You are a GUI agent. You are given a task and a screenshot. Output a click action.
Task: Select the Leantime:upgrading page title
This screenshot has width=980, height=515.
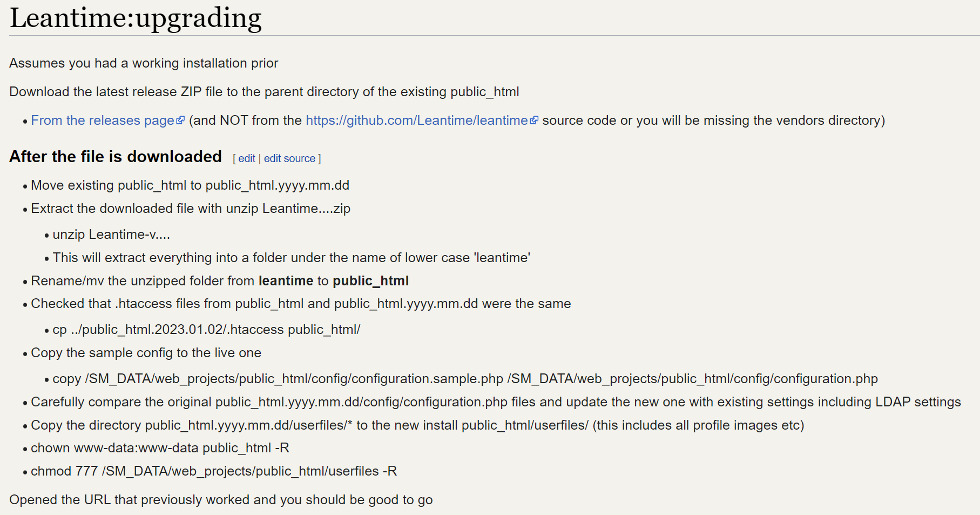tap(135, 17)
